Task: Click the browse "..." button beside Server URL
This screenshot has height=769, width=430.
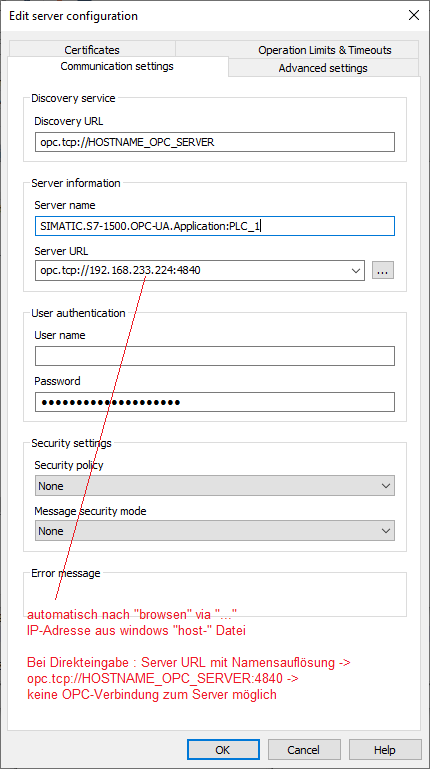Action: (383, 270)
